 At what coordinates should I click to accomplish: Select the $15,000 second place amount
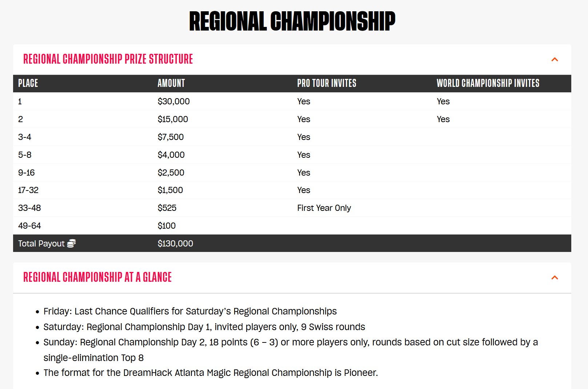[x=173, y=119]
